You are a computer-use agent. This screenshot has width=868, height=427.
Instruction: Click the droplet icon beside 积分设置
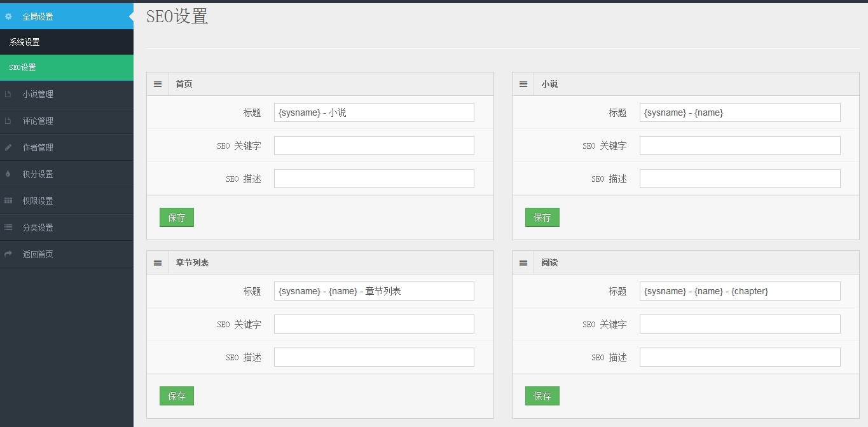point(8,174)
